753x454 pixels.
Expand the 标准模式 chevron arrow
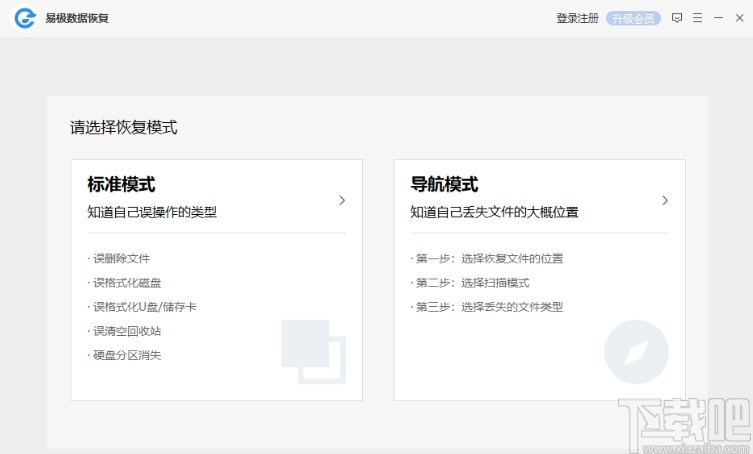[342, 200]
